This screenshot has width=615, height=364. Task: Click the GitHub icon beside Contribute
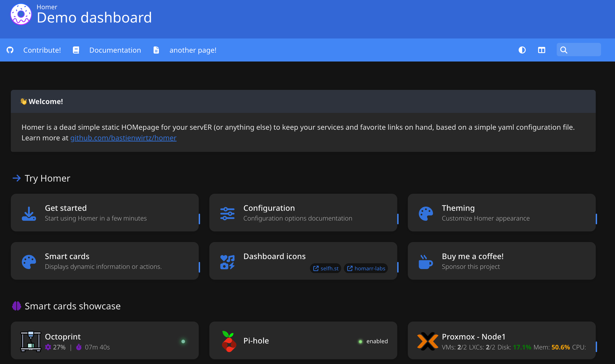click(10, 50)
